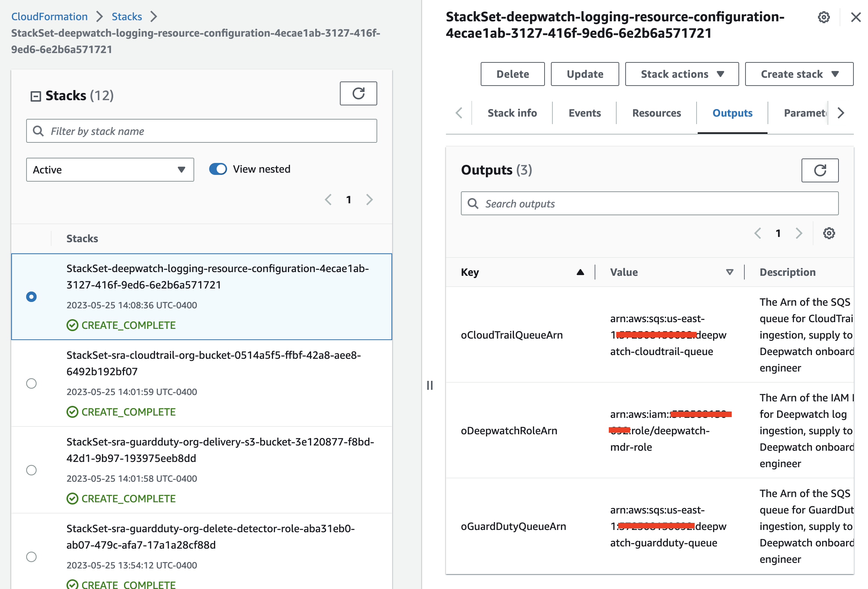Select the sra-cloudtrail-org-bucket stack radio button

tap(31, 383)
